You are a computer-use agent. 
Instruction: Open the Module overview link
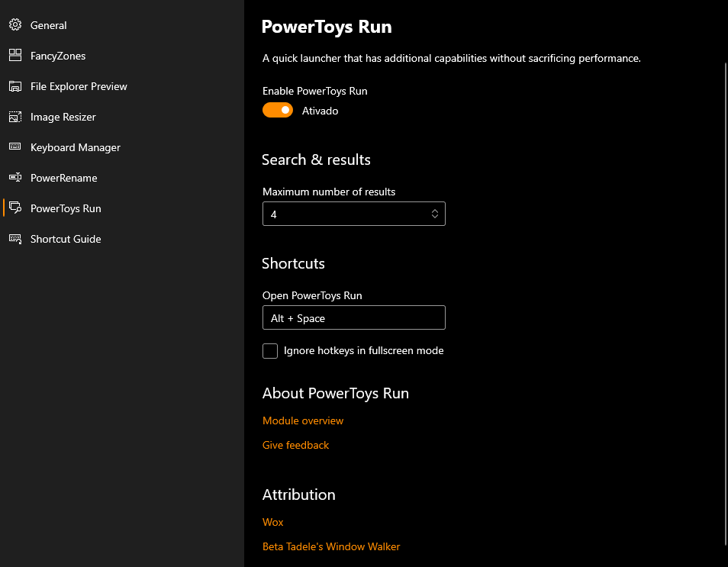point(303,420)
